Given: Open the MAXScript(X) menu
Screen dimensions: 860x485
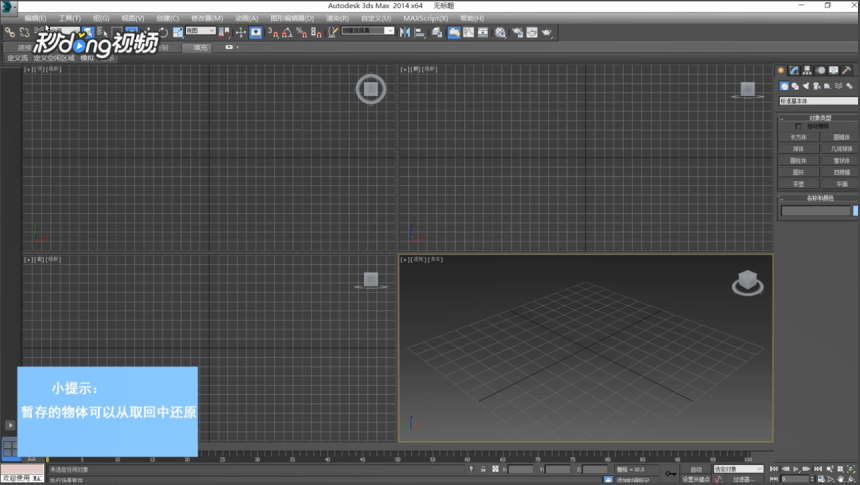Looking at the screenshot, I should pyautogui.click(x=426, y=18).
